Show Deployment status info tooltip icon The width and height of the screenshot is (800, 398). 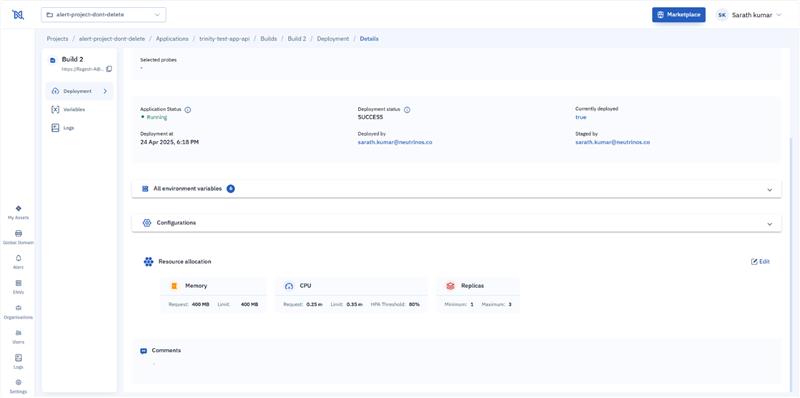[407, 110]
